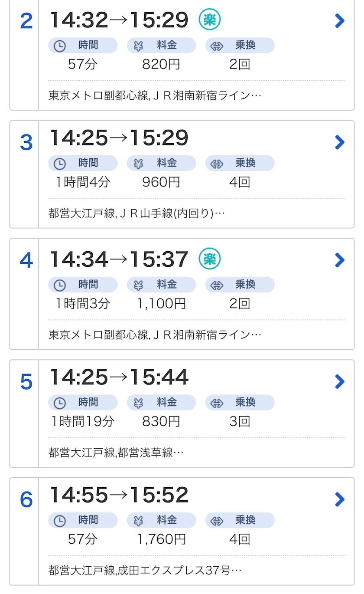The image size is (364, 594).
Task: Select the 14:55→15:52 route
Action: pos(119,495)
